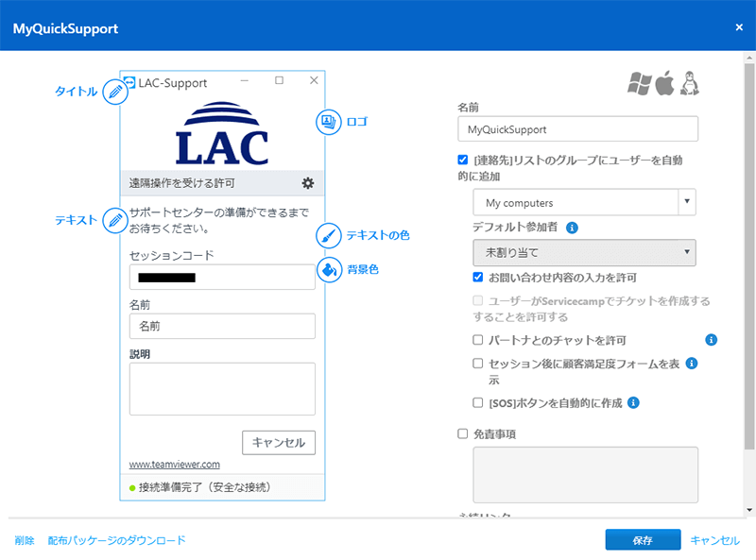
Task: Click the 削除 link
Action: click(x=25, y=540)
